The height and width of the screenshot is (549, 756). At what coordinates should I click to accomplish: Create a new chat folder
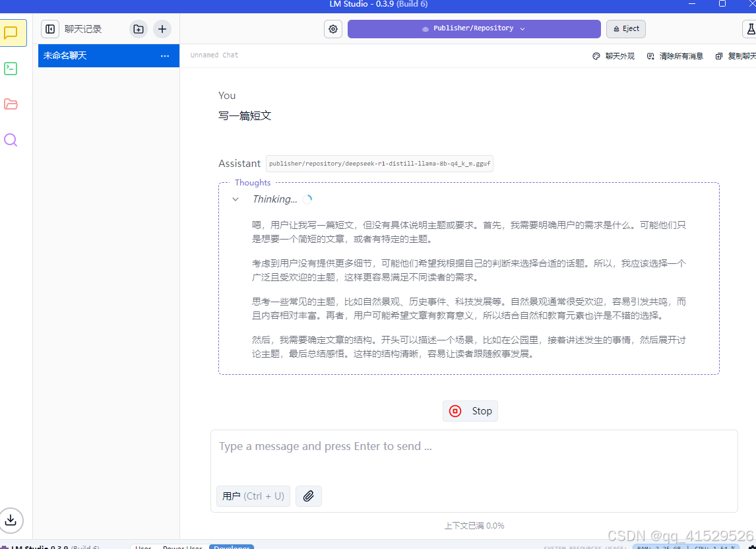(138, 29)
